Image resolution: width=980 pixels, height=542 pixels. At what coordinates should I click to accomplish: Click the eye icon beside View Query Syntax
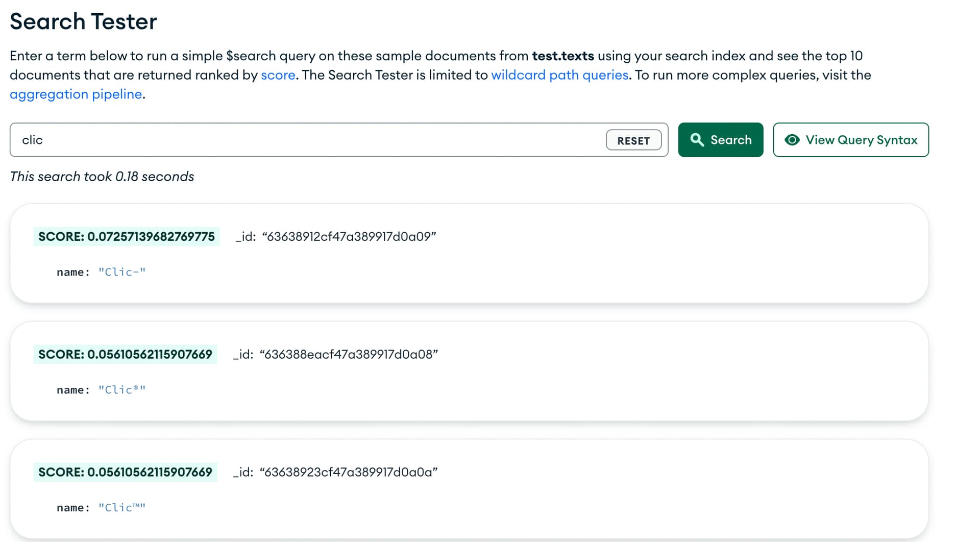click(792, 140)
